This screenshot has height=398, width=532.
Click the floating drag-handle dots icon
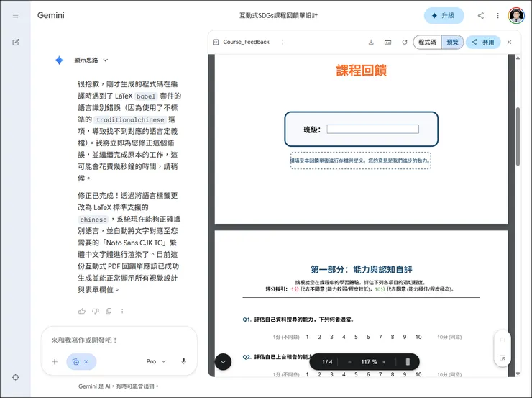click(x=503, y=340)
